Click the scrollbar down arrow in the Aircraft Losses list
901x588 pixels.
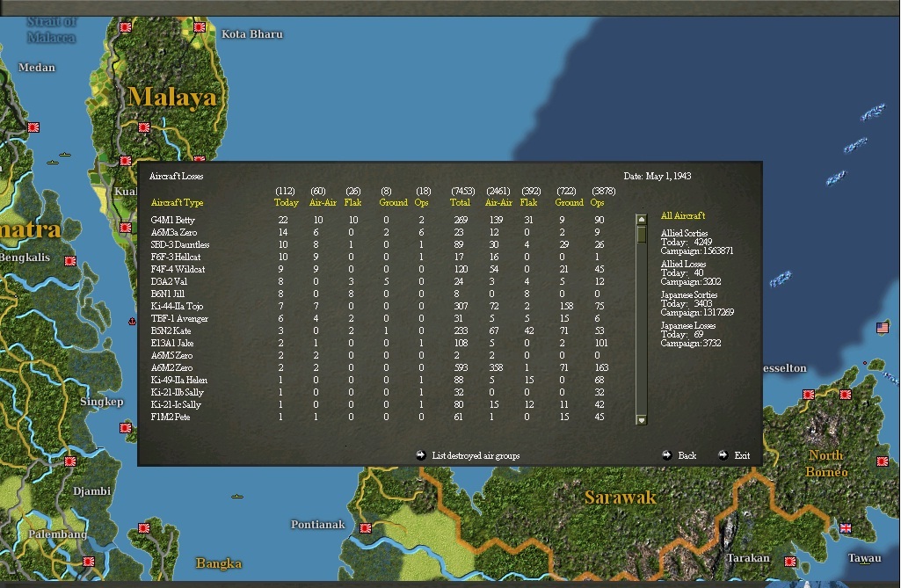point(642,419)
